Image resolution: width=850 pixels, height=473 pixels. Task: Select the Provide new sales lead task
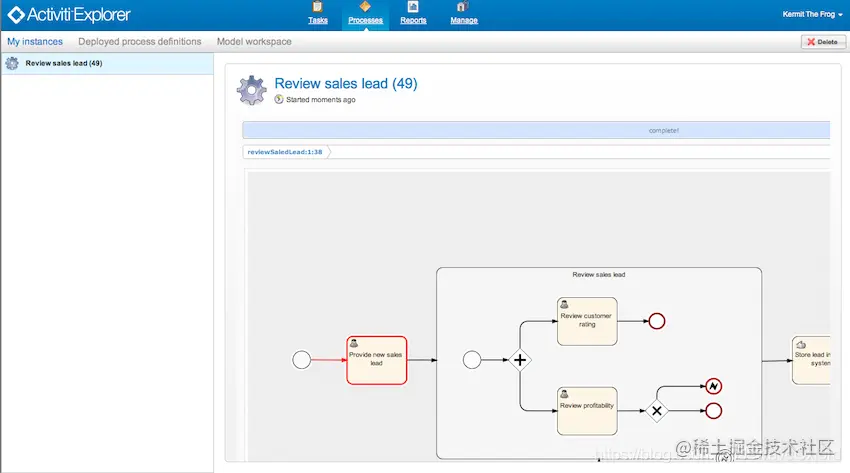click(x=377, y=360)
